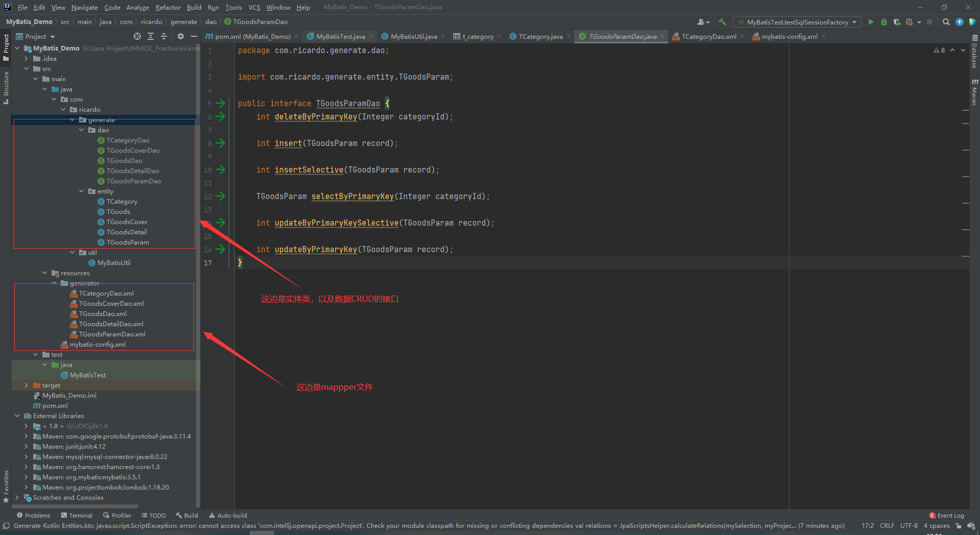Toggle the Project tool window stripe
Viewport: 980px width, 535px height.
6,47
